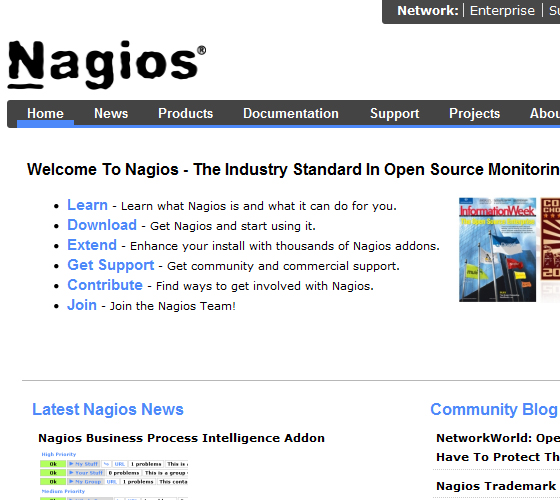Click the Business Process addon screenshot thumbnail
This screenshot has height=500, width=560.
coord(114,475)
